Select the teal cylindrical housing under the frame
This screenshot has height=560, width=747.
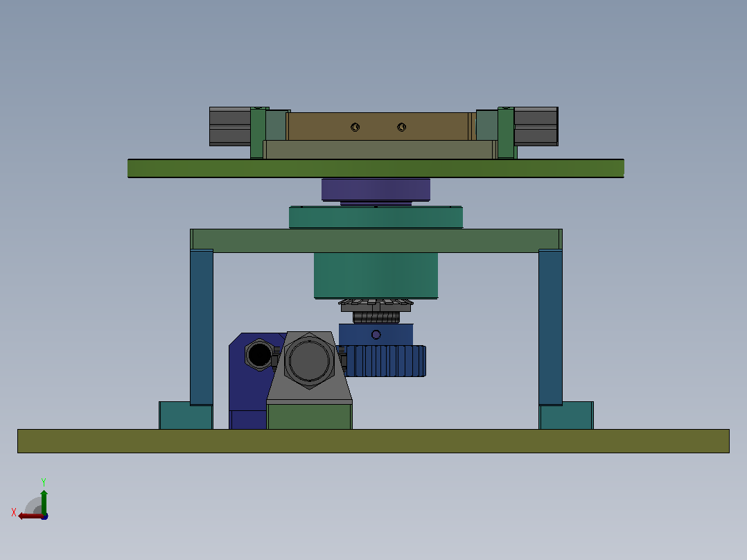(376, 275)
